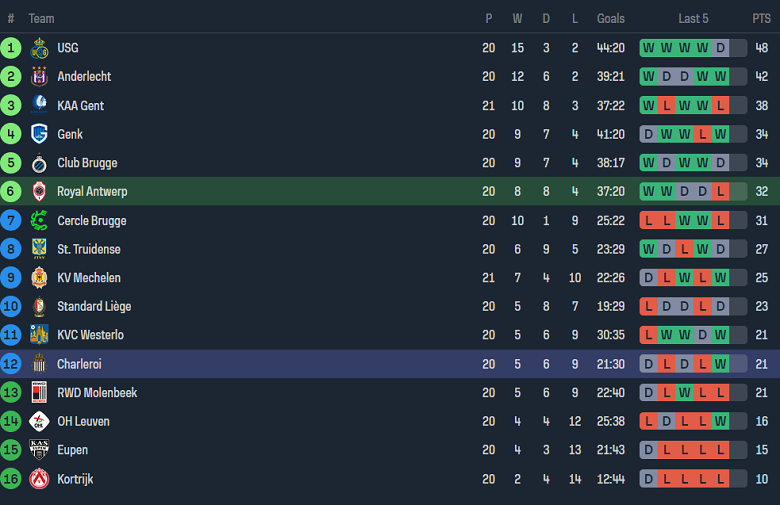Open the St. Truidense team link

90,249
